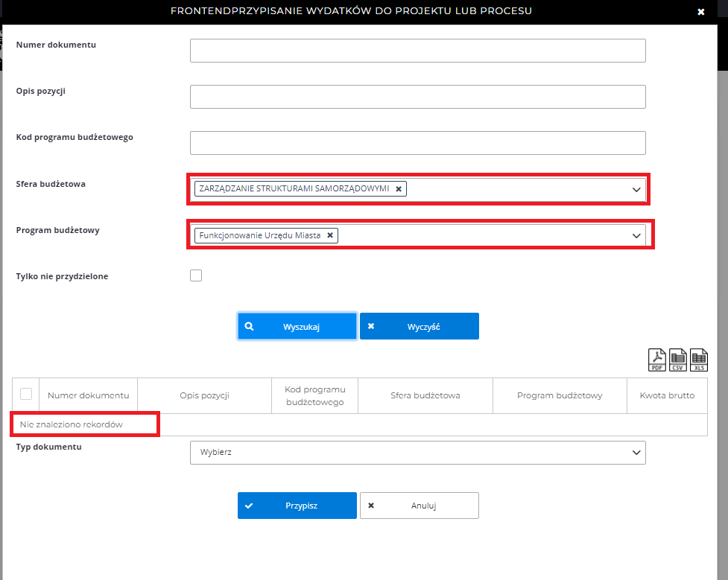The image size is (728, 580).
Task: Click the Przypisz button
Action: pos(297,506)
